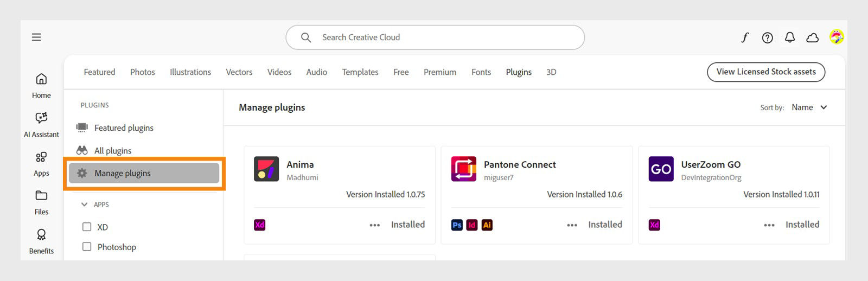This screenshot has width=868, height=281.
Task: Click Version Installed 1.0.6 text
Action: coord(584,194)
